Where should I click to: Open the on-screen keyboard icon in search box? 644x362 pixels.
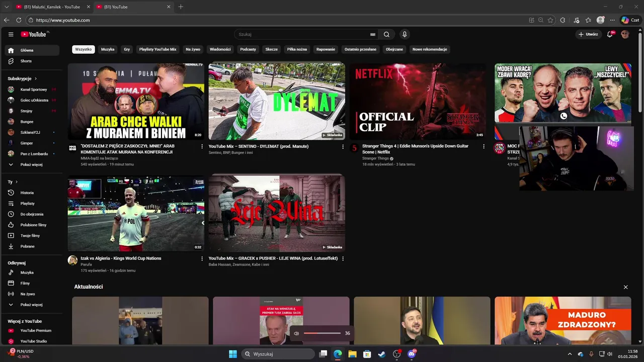coord(373,34)
